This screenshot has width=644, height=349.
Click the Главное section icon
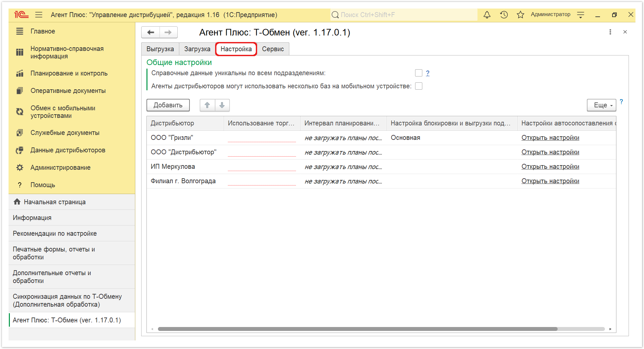pos(20,31)
